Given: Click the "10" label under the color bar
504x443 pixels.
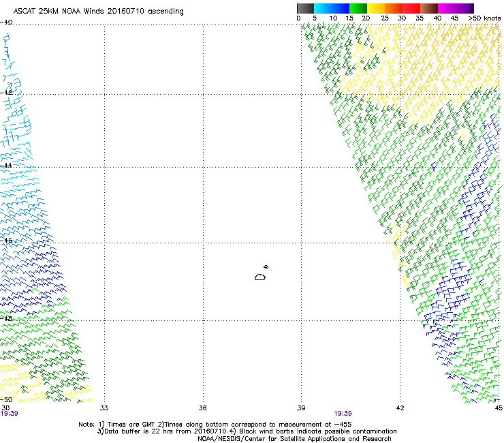Looking at the screenshot, I should pos(333,18).
